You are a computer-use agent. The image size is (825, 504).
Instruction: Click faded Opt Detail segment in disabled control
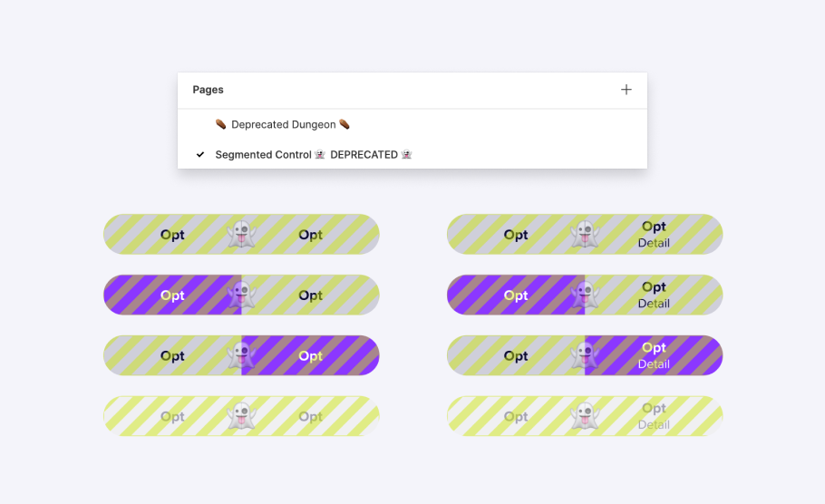pos(654,416)
